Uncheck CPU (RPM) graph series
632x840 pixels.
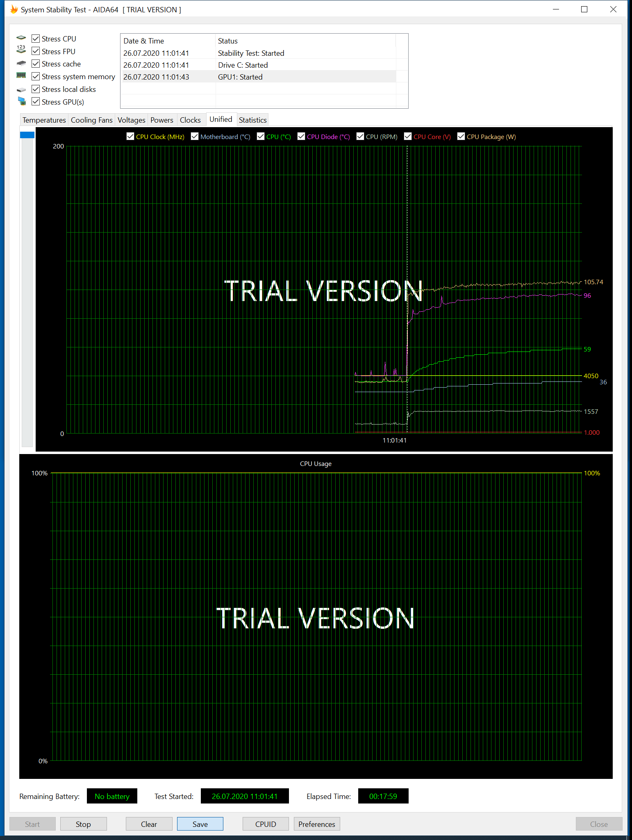tap(360, 137)
